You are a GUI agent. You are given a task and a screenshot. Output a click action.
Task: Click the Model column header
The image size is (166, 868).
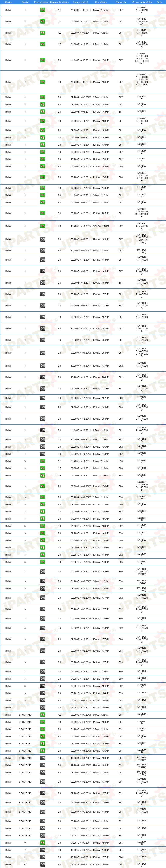pos(25,2)
